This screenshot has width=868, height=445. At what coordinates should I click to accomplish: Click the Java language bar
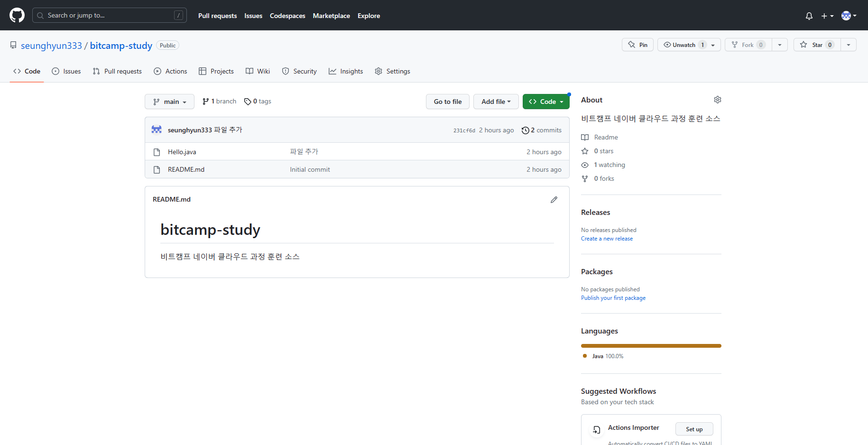pos(651,346)
